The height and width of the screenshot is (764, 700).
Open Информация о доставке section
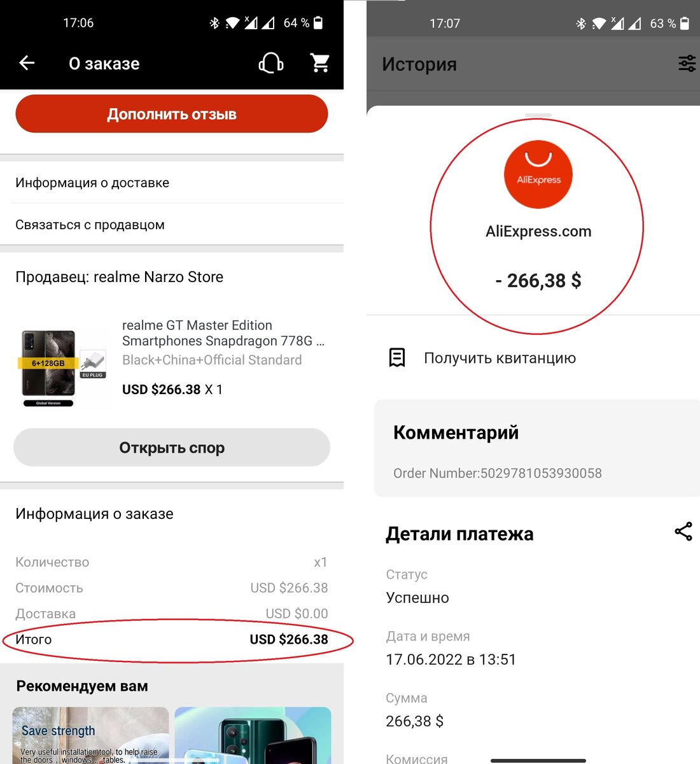[x=172, y=183]
